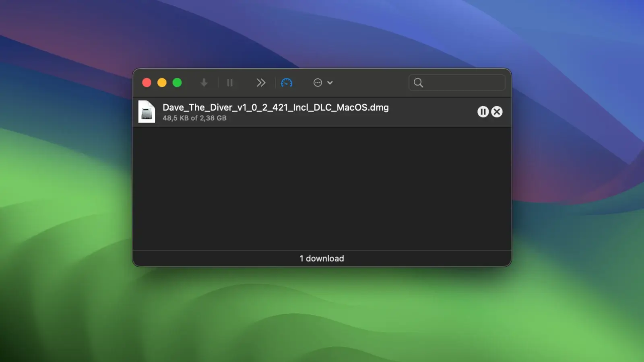644x362 pixels.
Task: Click empty toolbar space left of search field
Action: pos(370,83)
